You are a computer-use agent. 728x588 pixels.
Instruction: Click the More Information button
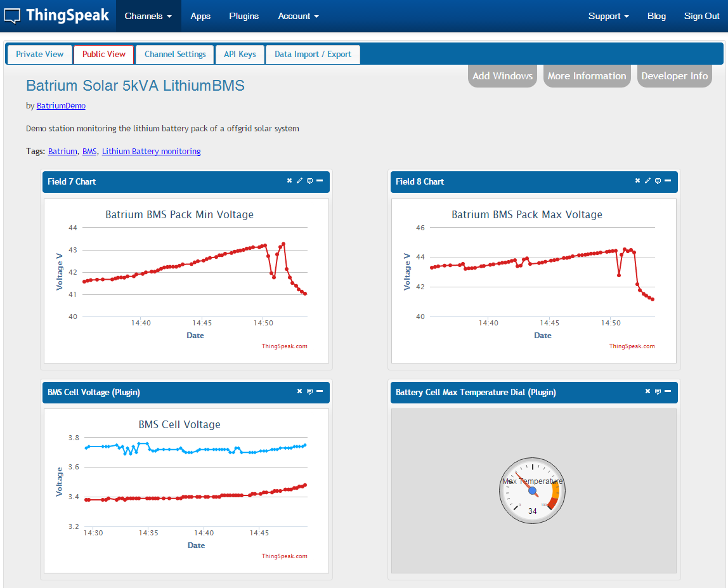pyautogui.click(x=587, y=75)
